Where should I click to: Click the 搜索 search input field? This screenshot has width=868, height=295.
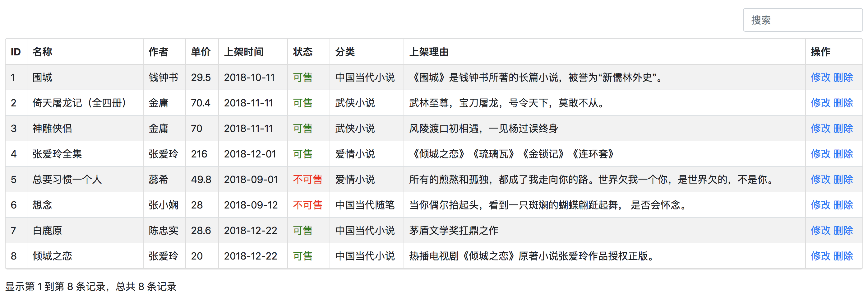[802, 20]
